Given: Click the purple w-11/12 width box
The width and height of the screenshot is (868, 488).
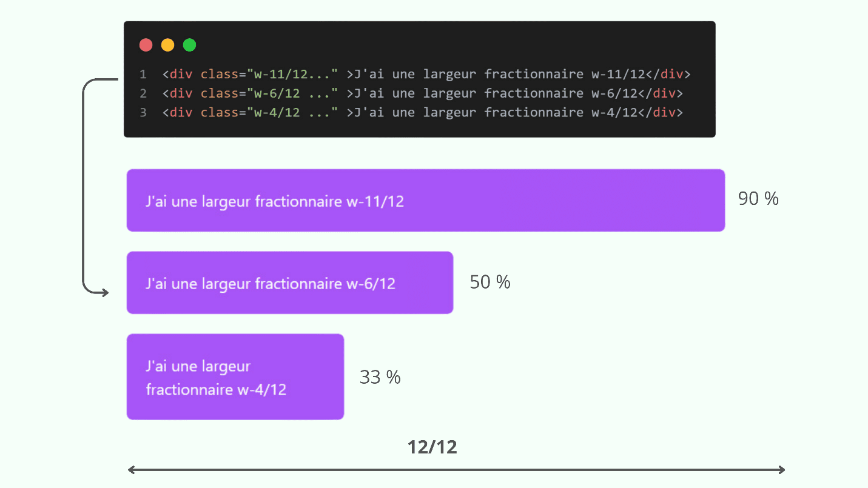Looking at the screenshot, I should 426,200.
